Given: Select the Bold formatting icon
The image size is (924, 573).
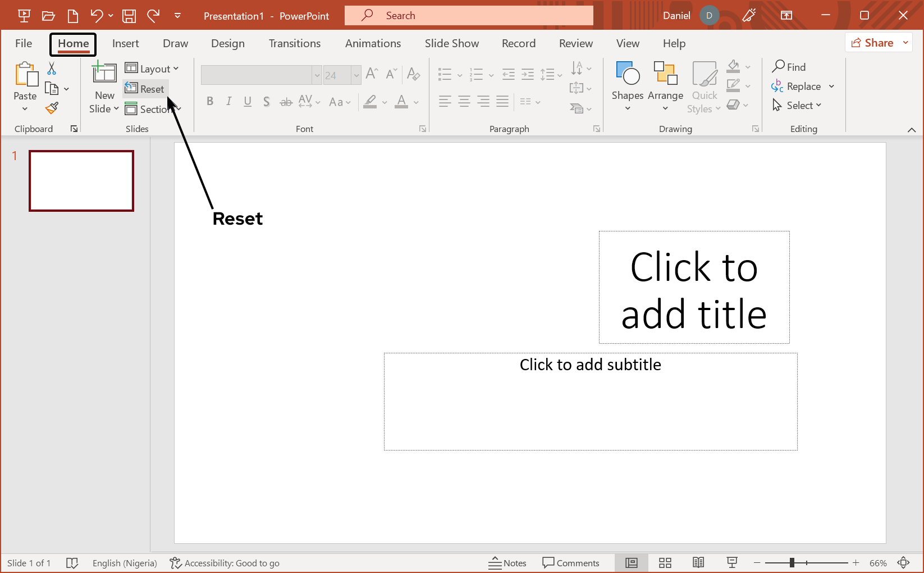Looking at the screenshot, I should (x=210, y=101).
